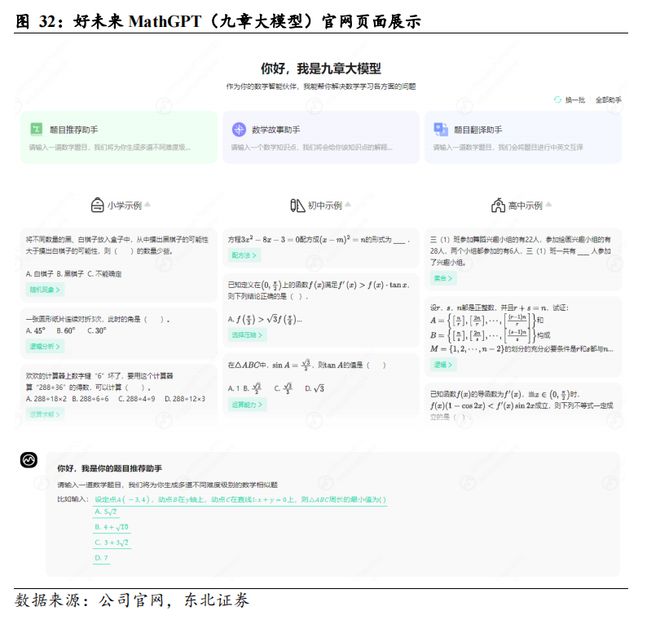The image size is (660, 620).
Task: Click the green tag under the f(π/3) option
Action: pos(247,335)
